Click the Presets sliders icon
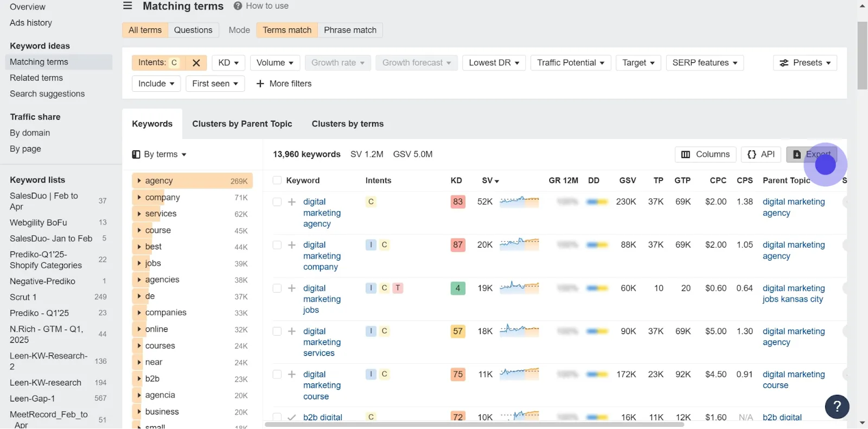The width and height of the screenshot is (868, 429). point(784,63)
